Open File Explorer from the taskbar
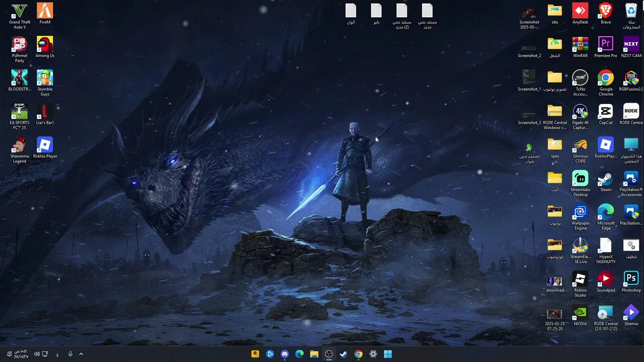This screenshot has height=362, width=644. (x=314, y=354)
